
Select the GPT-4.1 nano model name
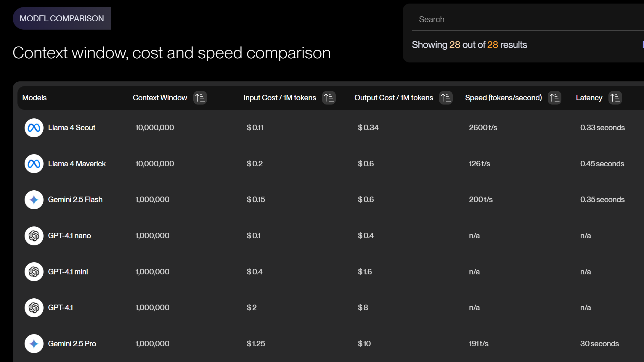69,236
